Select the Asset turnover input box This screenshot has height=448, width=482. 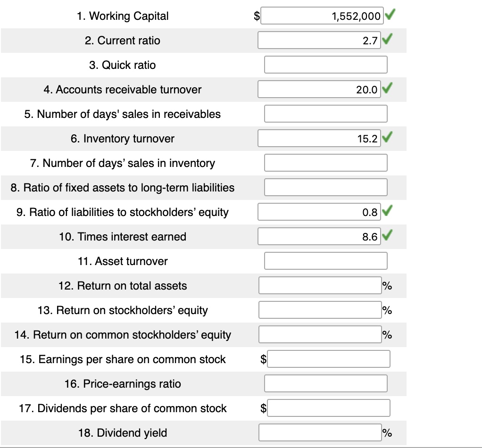click(x=325, y=261)
